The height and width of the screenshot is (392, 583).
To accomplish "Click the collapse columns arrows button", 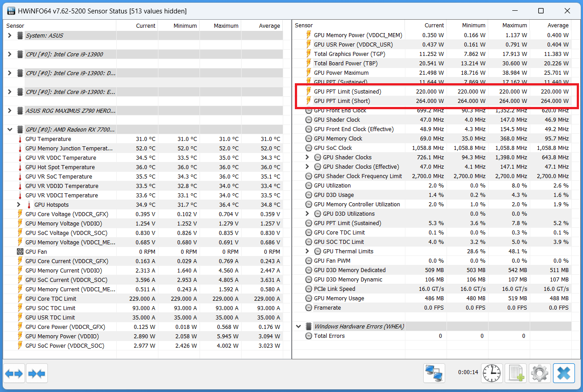I will 37,373.
